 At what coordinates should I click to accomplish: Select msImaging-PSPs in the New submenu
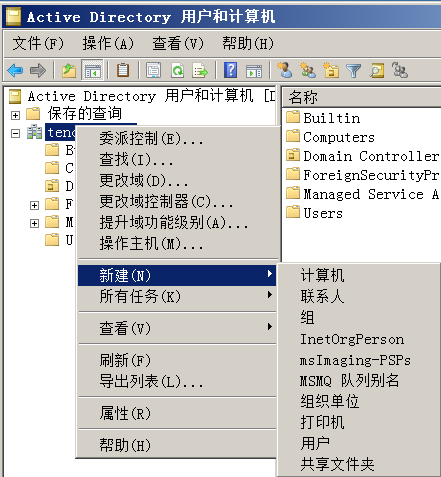[x=358, y=360]
